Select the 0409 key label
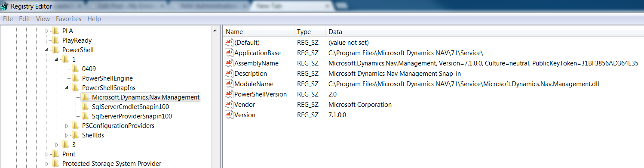The width and height of the screenshot is (644, 168). point(89,69)
